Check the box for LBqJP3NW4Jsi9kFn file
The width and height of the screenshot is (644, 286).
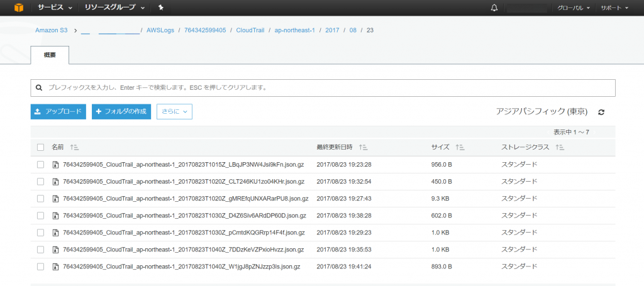click(x=40, y=165)
